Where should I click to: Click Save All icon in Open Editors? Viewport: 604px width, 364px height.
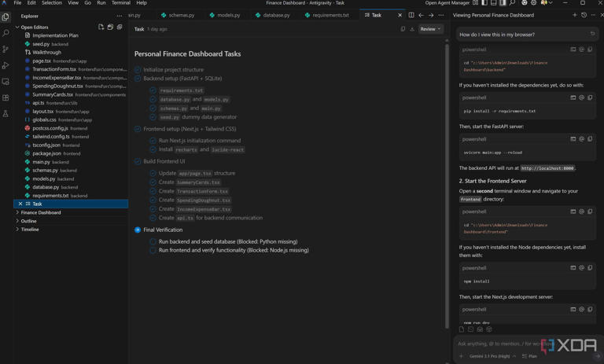click(x=110, y=27)
